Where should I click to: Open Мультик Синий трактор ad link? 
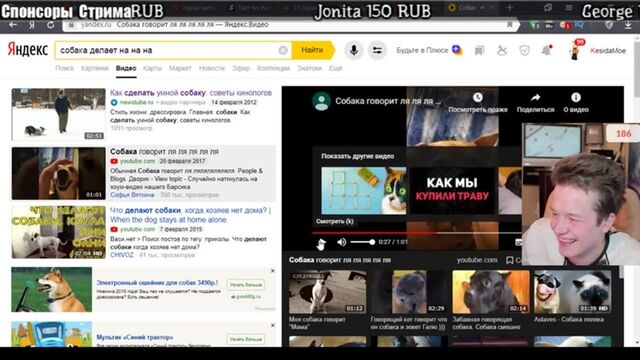[135, 337]
